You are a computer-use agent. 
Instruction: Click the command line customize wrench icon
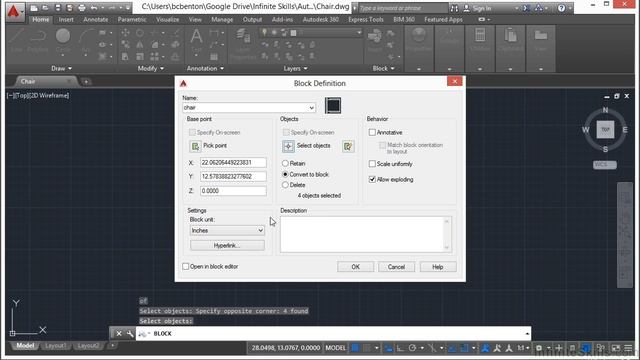(130, 333)
